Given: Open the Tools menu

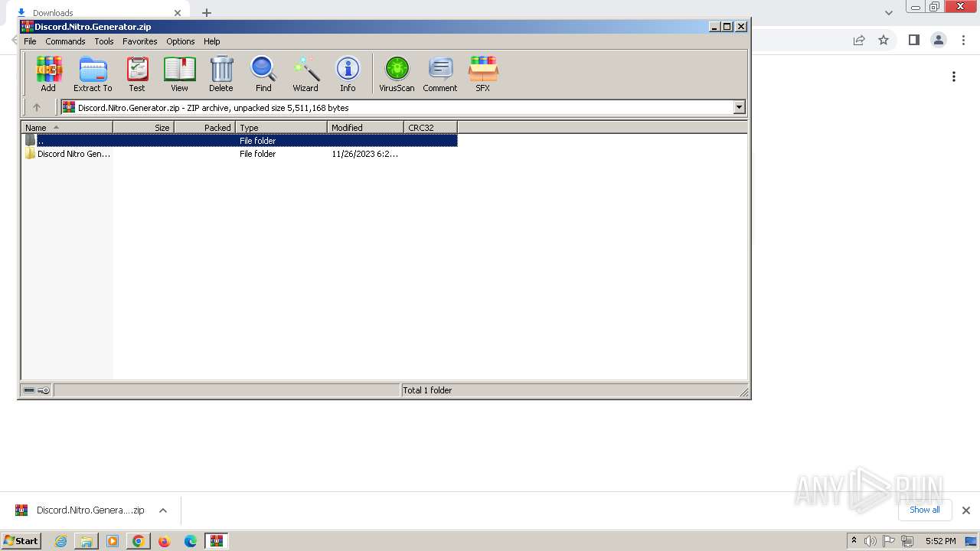Looking at the screenshot, I should click(x=104, y=41).
